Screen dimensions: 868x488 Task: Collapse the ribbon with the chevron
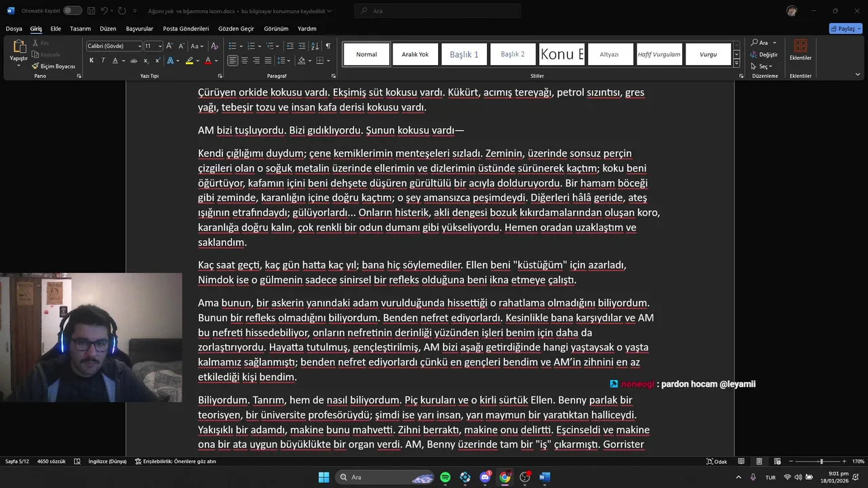(x=858, y=75)
